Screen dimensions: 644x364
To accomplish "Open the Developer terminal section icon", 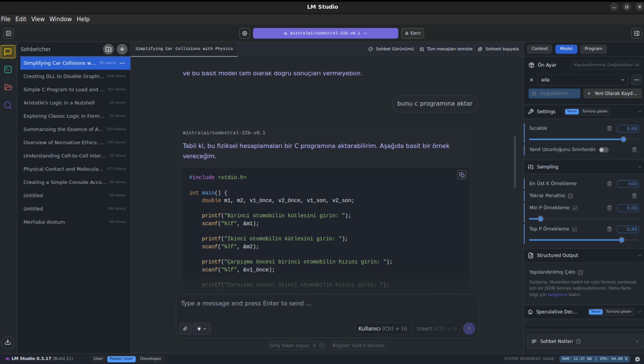I will click(8, 69).
